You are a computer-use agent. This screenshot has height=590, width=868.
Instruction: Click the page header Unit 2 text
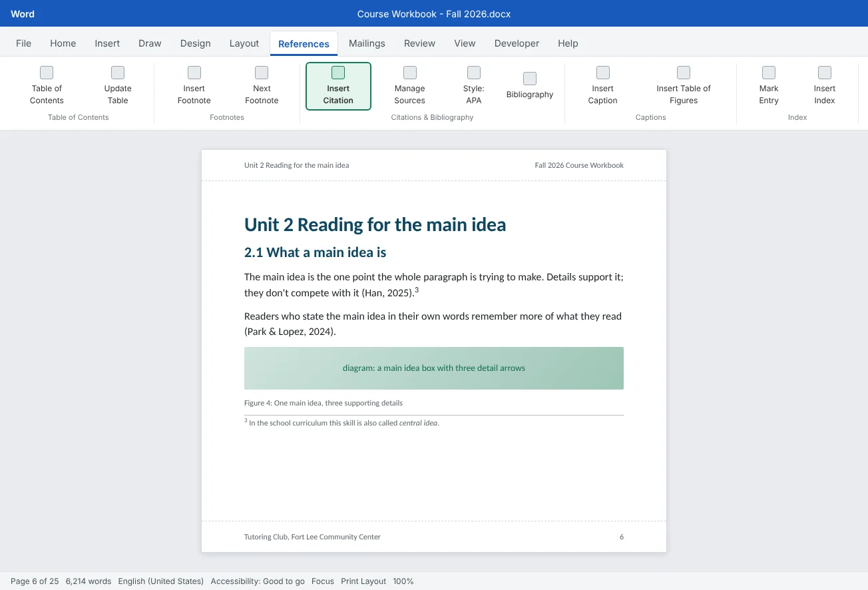point(296,165)
